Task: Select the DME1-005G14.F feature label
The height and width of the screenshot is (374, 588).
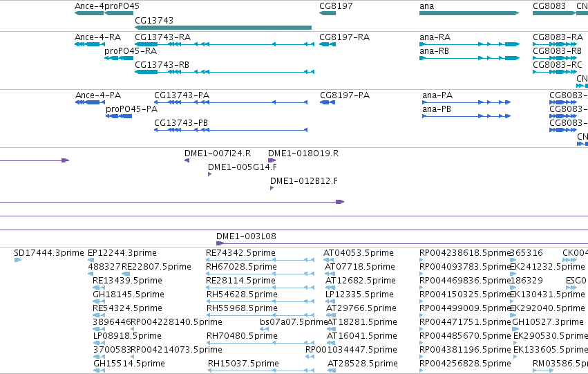Action: pos(243,167)
